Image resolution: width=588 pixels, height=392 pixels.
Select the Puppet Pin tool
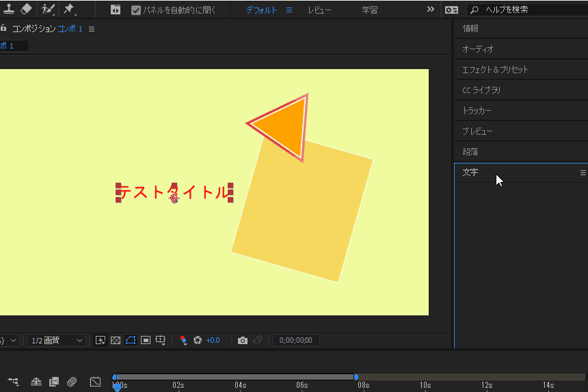pos(69,9)
